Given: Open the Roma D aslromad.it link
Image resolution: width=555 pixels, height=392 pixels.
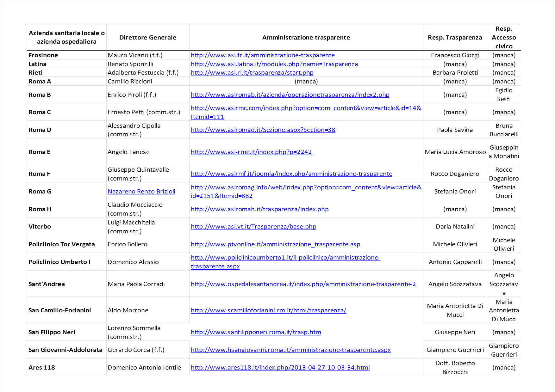Looking at the screenshot, I should click(263, 130).
